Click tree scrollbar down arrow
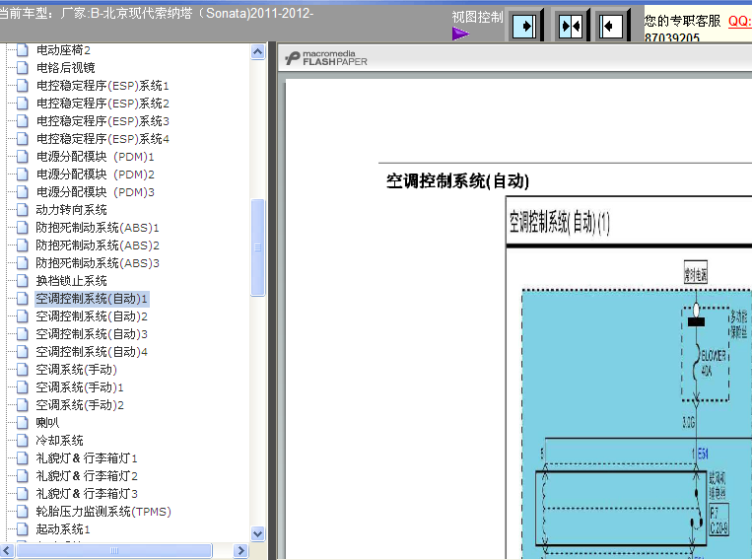752x560 pixels. [257, 533]
